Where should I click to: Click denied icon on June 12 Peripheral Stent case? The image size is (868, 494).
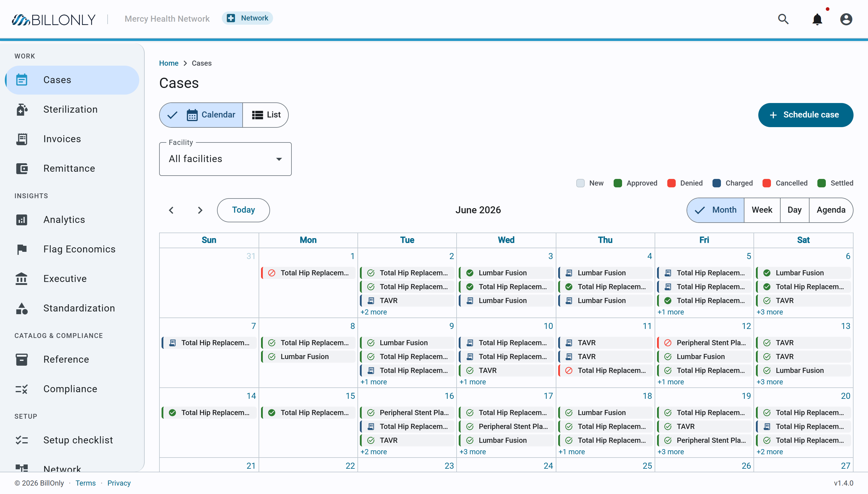pyautogui.click(x=668, y=343)
